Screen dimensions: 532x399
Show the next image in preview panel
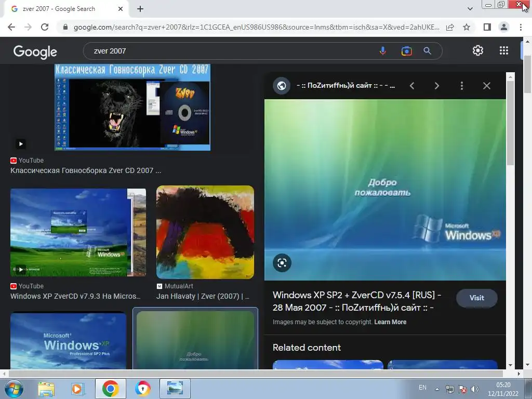(x=436, y=86)
